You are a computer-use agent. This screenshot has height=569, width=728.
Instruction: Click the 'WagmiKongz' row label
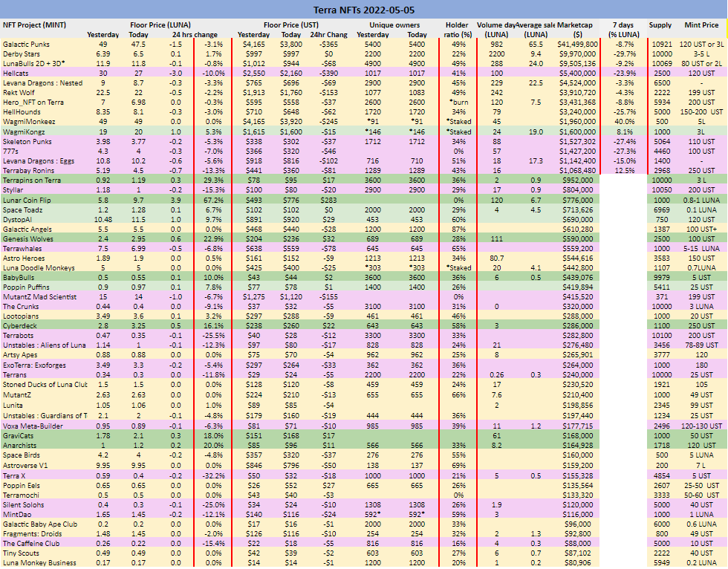pyautogui.click(x=25, y=131)
